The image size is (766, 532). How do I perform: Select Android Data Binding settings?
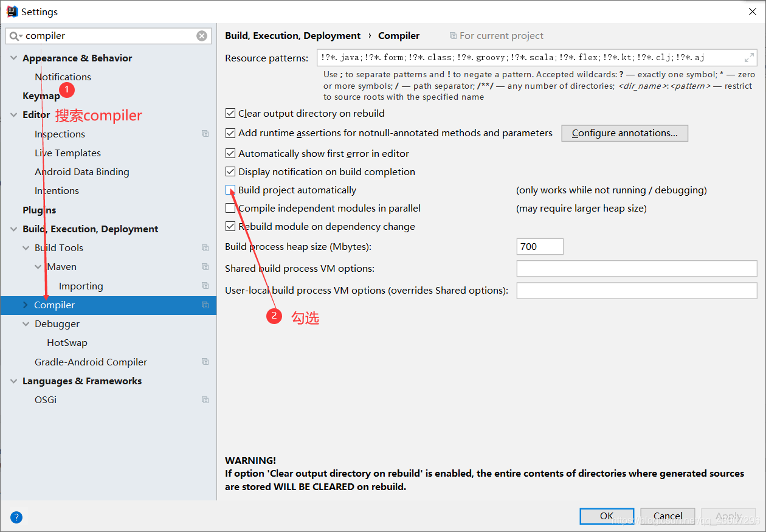[82, 171]
